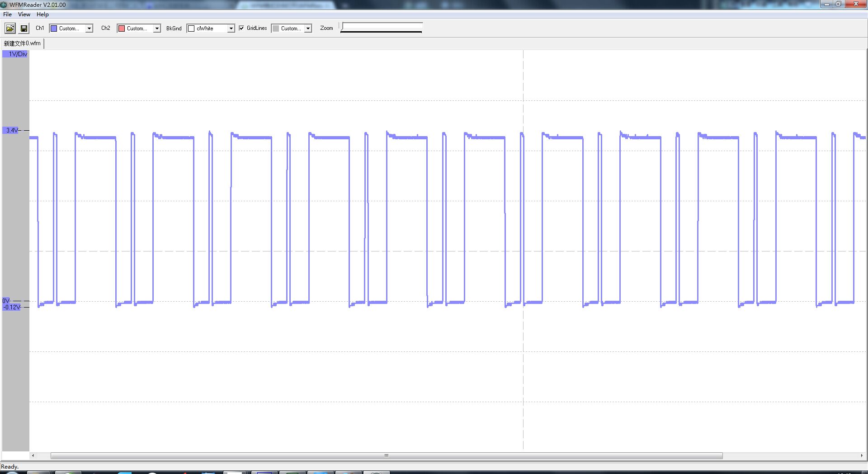Click the Ch1 blue color swatch
Image resolution: width=868 pixels, height=474 pixels.
[x=54, y=28]
